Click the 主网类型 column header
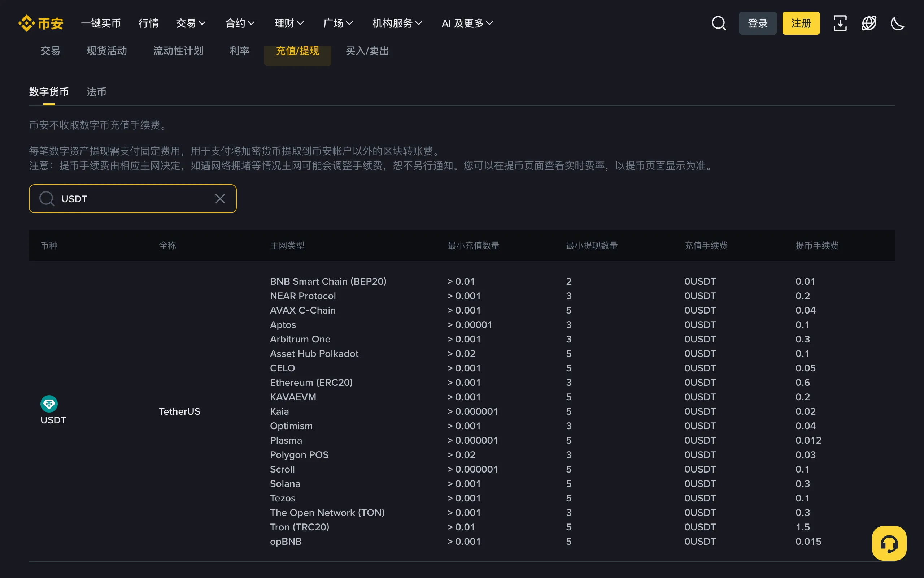 point(287,245)
